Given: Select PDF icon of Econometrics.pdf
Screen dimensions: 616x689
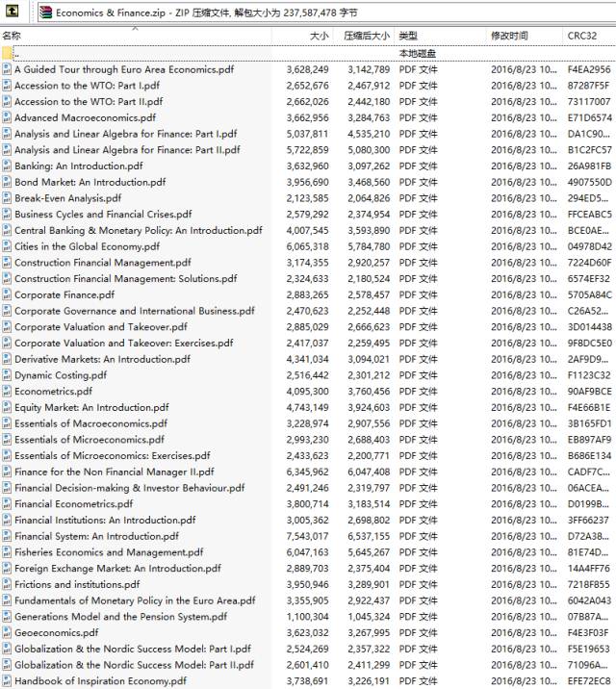Looking at the screenshot, I should click(x=7, y=391).
